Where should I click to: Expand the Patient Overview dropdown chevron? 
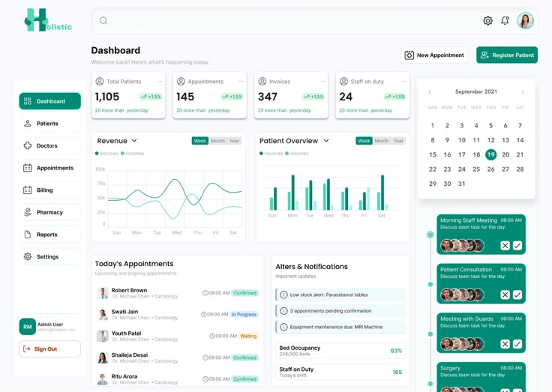(326, 141)
